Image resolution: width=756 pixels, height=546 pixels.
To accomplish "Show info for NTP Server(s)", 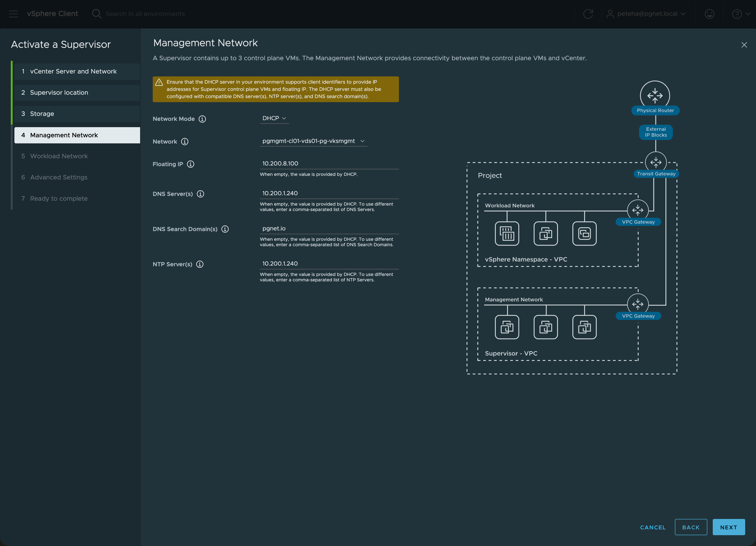I will [x=200, y=264].
